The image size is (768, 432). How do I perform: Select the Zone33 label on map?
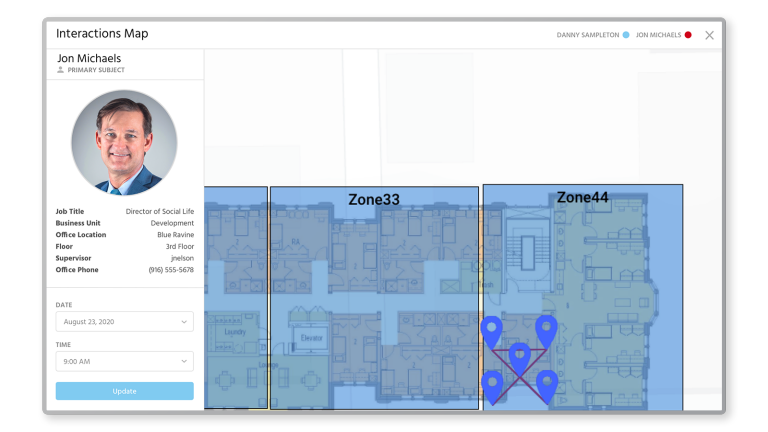[374, 200]
